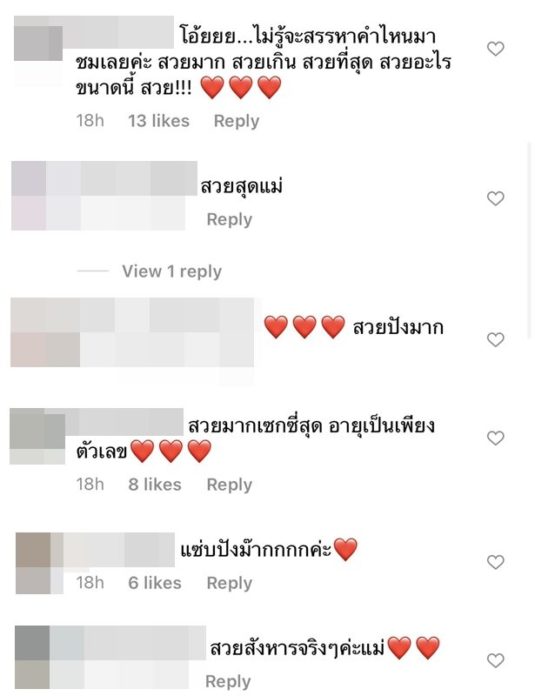Screen dimensions: 535x696
Task: Like the แซ่บปังม๊ากกกกค่ะ comment
Action: pos(495,562)
